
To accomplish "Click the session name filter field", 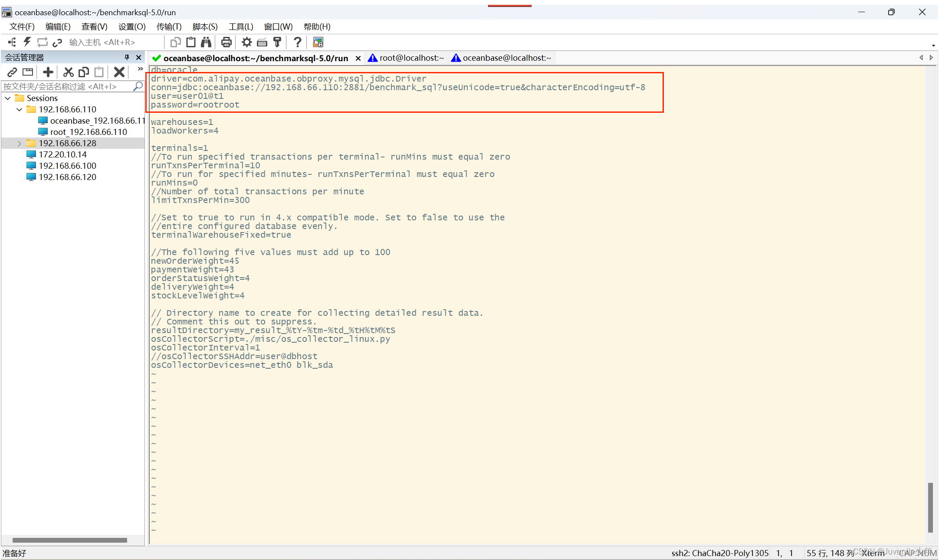I will (x=67, y=86).
